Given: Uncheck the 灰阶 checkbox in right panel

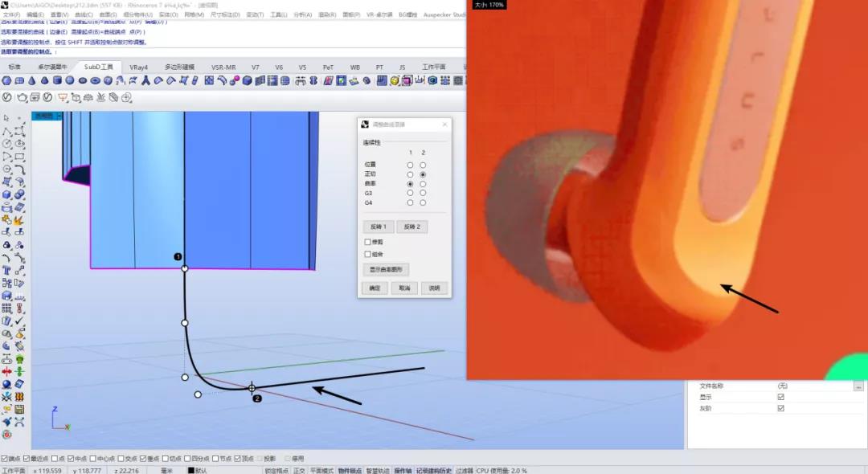Looking at the screenshot, I should click(x=781, y=408).
